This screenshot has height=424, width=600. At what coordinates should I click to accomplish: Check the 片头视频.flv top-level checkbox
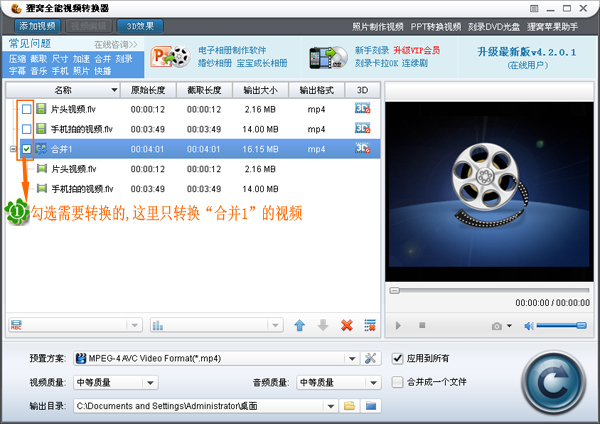[26, 109]
